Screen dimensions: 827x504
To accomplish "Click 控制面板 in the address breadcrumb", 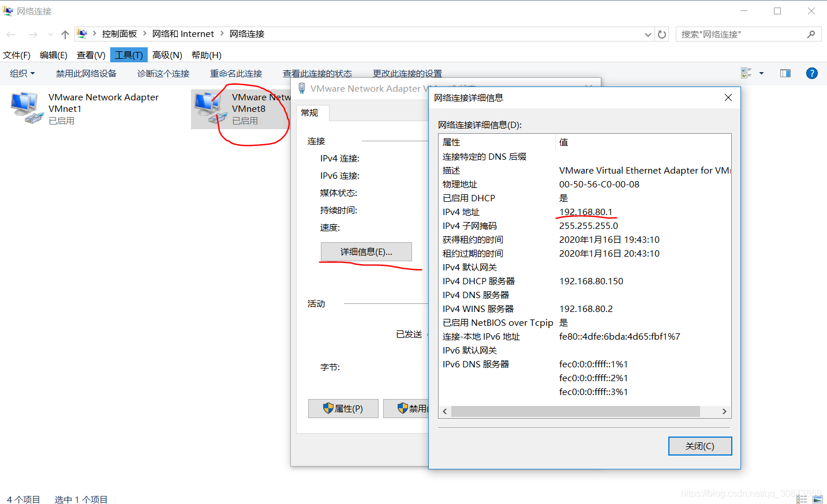I will pos(119,34).
